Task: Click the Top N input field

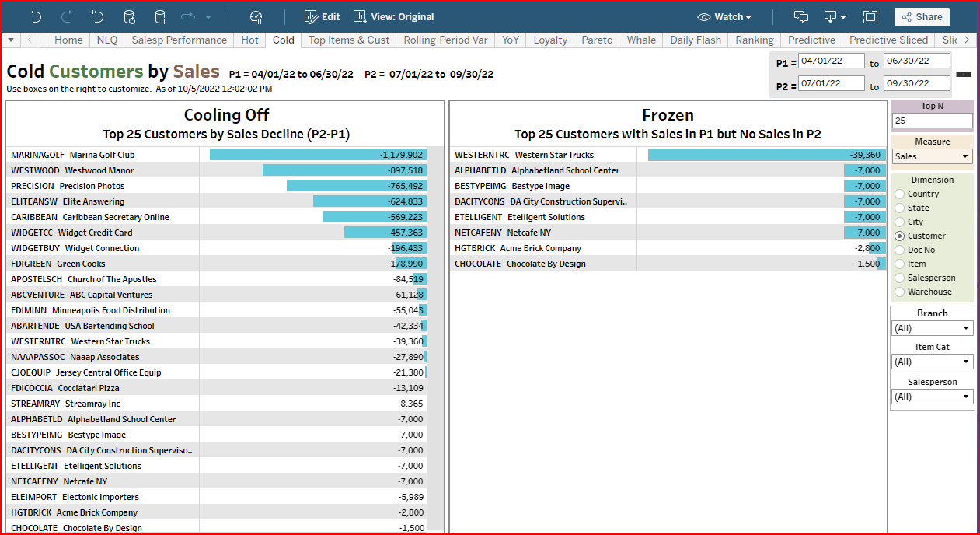Action: tap(932, 121)
